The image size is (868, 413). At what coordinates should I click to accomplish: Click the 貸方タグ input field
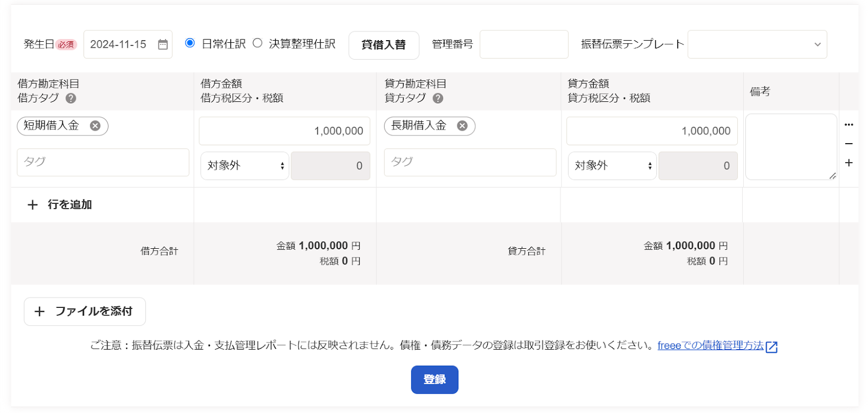(x=470, y=163)
